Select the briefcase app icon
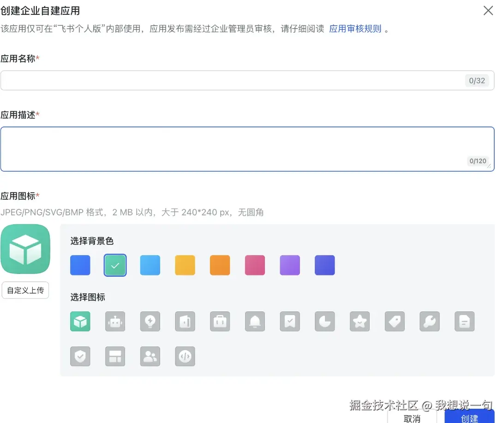Image resolution: width=504 pixels, height=423 pixels. 220,321
